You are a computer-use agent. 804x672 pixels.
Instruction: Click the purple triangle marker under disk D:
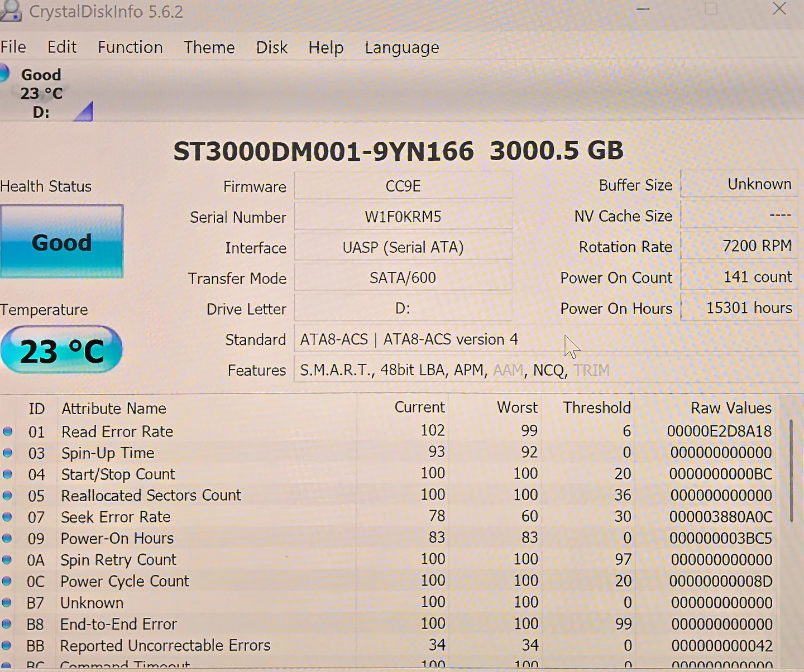click(84, 113)
